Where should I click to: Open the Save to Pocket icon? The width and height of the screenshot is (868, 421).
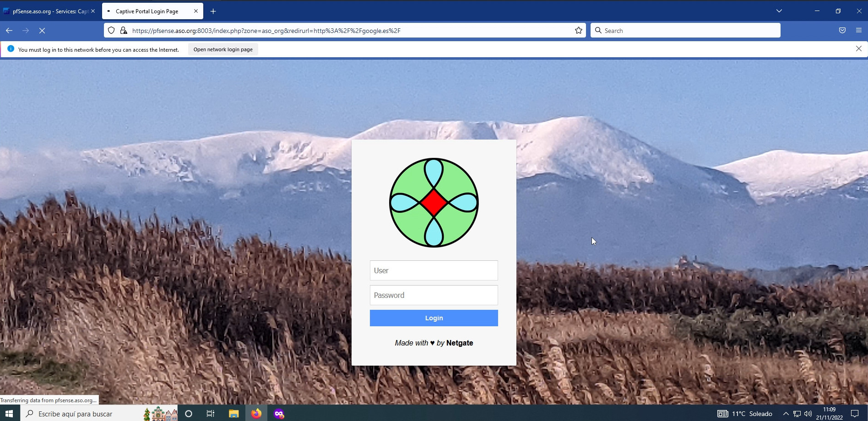[x=842, y=31]
